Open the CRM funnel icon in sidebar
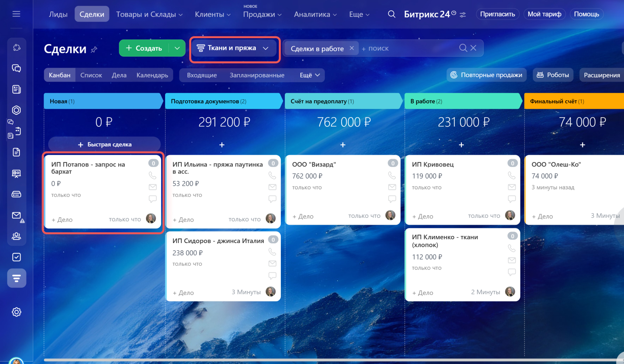 coord(16,278)
